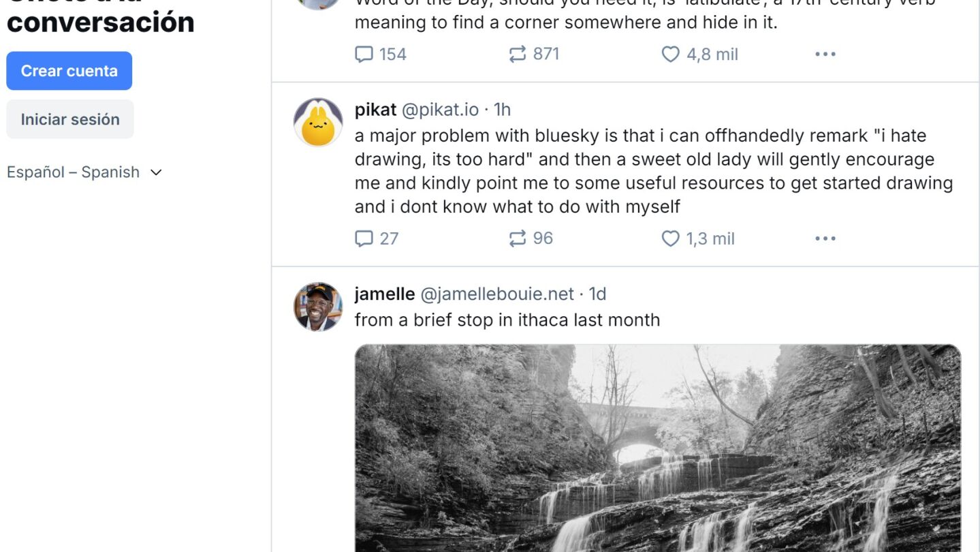Visit the @pikat.io handle link

click(x=440, y=110)
